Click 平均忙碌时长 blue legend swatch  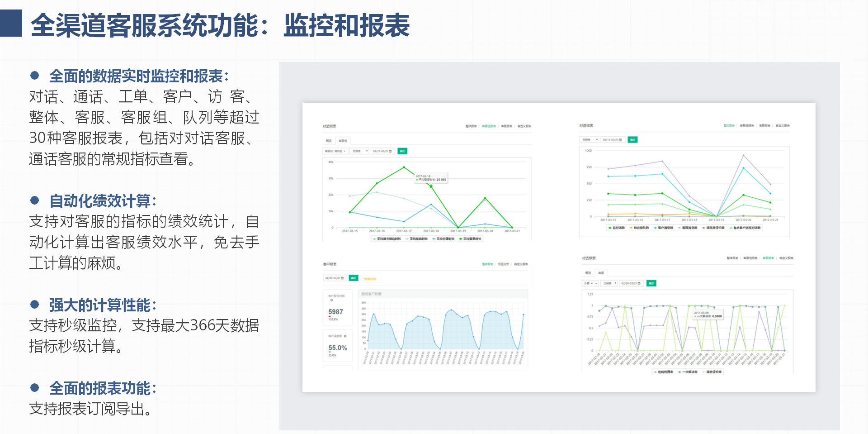pos(434,238)
